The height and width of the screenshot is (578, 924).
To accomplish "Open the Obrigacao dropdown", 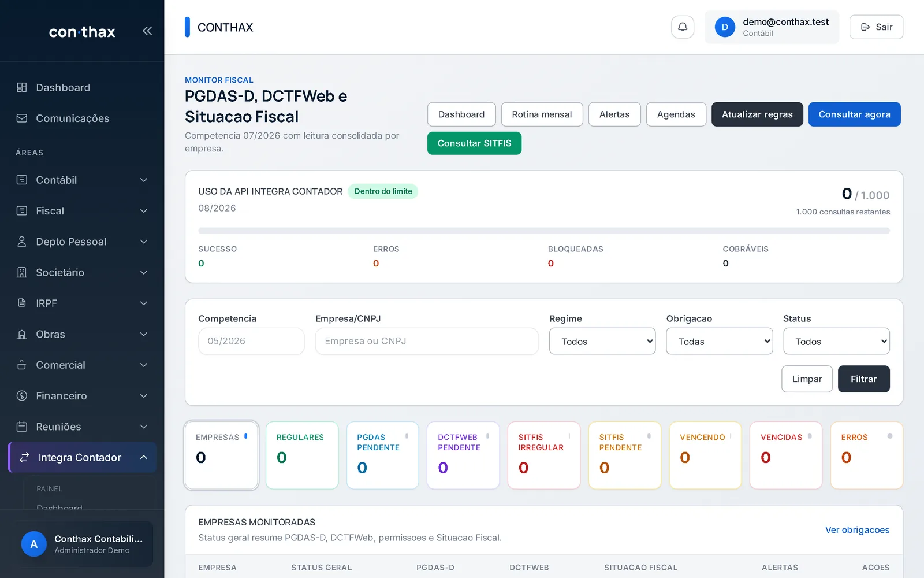I will coord(719,341).
